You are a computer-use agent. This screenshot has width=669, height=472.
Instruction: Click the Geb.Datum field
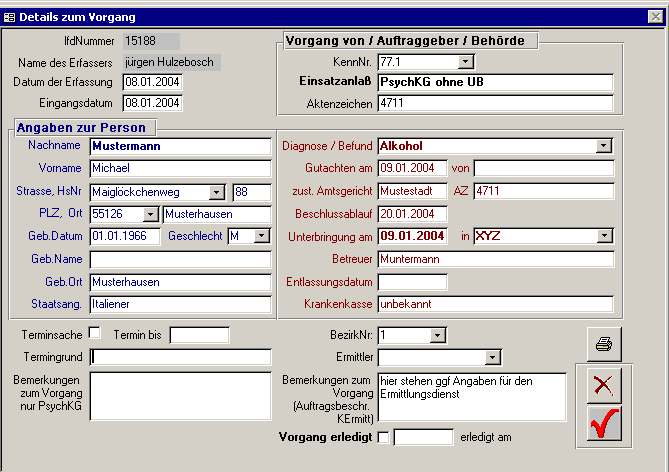(125, 236)
